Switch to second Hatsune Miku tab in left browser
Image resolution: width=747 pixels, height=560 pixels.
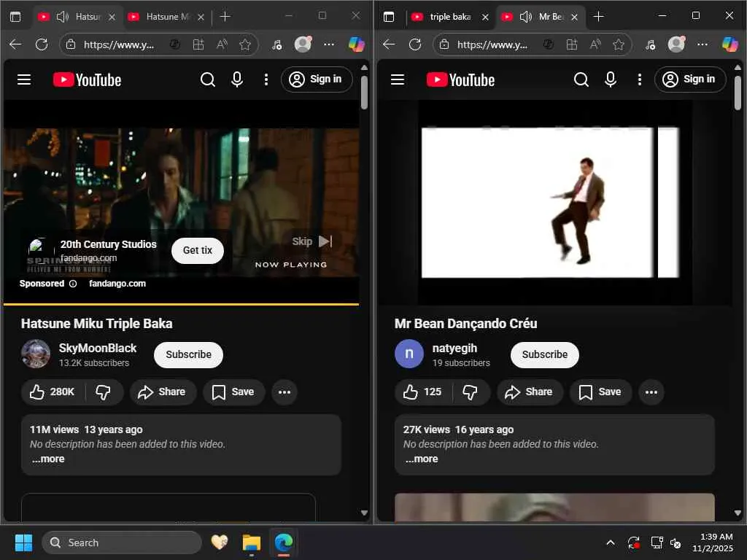[x=167, y=17]
